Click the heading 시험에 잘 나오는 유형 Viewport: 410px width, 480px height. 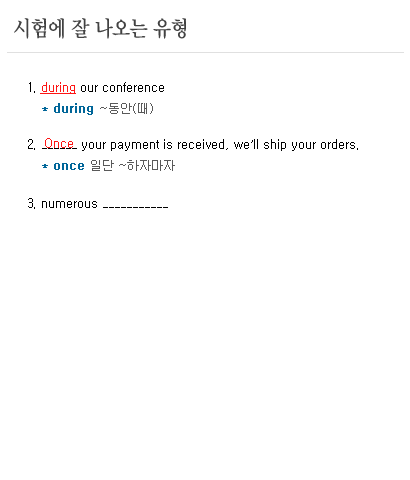pos(100,29)
